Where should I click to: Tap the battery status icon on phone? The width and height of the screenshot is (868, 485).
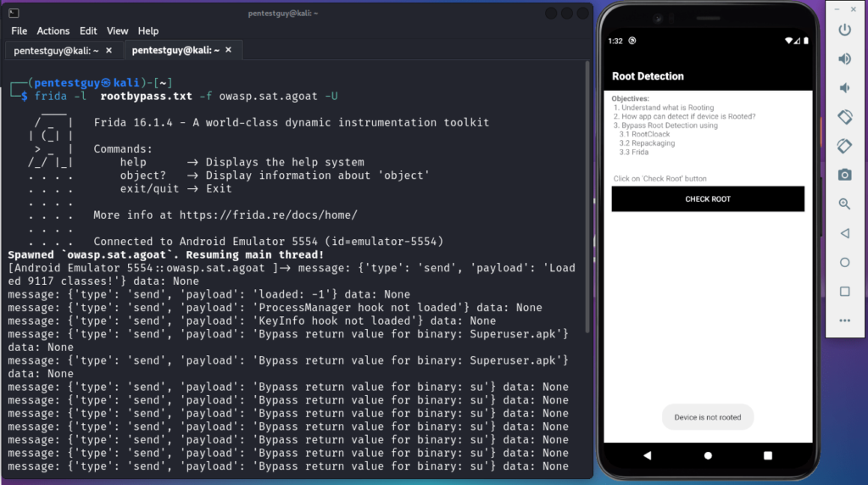click(x=805, y=41)
